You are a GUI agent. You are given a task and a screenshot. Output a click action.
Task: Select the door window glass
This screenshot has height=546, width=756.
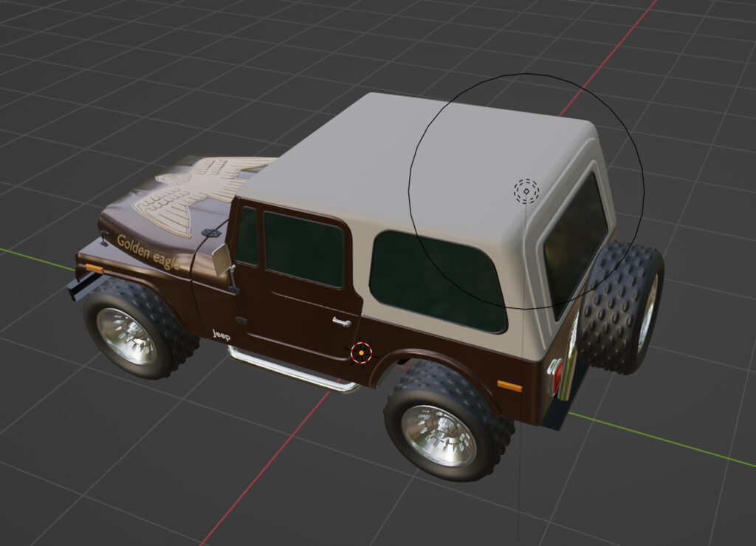point(303,250)
